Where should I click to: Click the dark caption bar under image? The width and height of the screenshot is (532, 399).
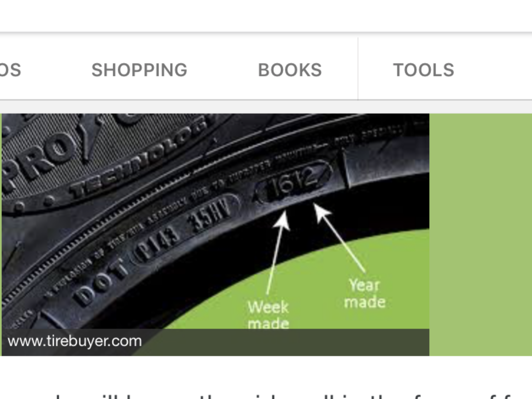tap(216, 343)
